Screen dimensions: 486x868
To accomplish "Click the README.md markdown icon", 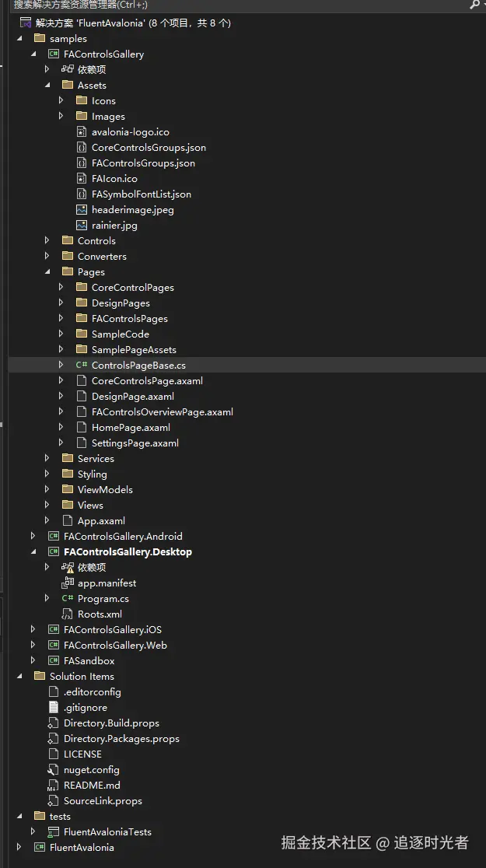I will point(54,785).
